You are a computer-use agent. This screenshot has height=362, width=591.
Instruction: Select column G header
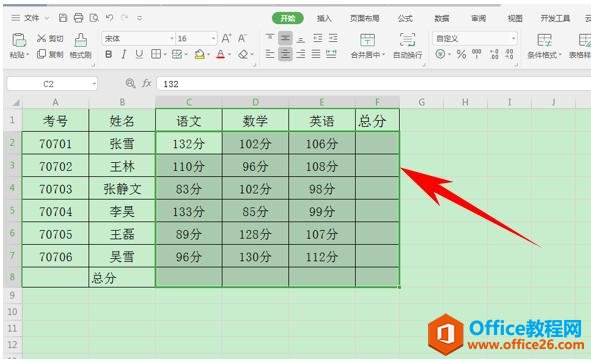point(421,102)
